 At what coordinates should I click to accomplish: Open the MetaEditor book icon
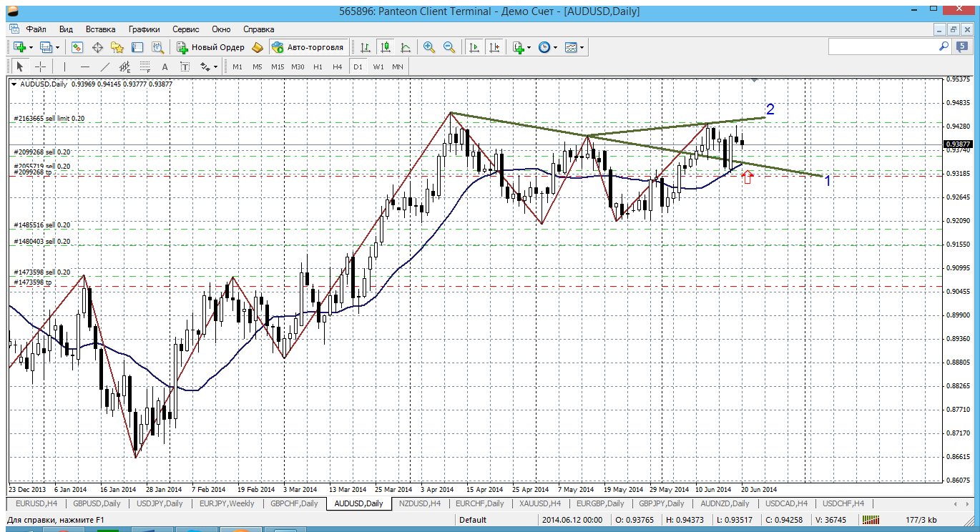click(258, 47)
